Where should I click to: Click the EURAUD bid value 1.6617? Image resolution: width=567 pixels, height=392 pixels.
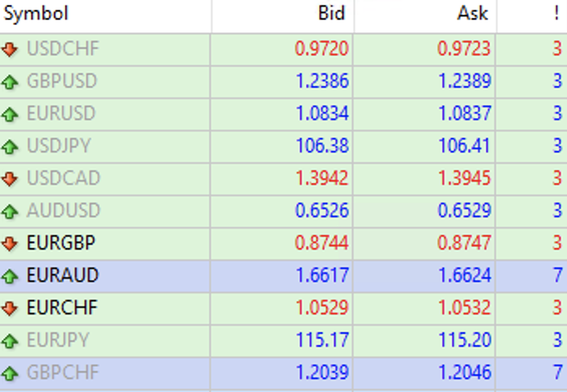tap(322, 275)
